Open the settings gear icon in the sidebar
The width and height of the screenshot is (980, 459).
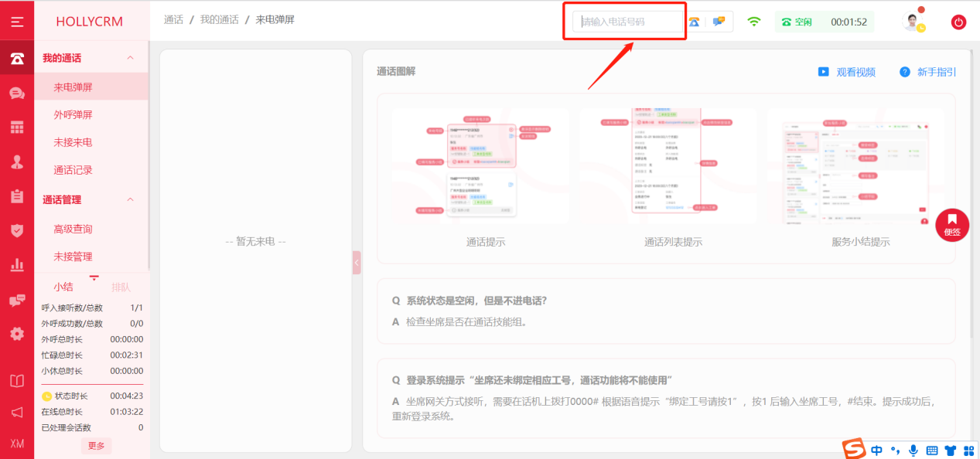pos(17,334)
